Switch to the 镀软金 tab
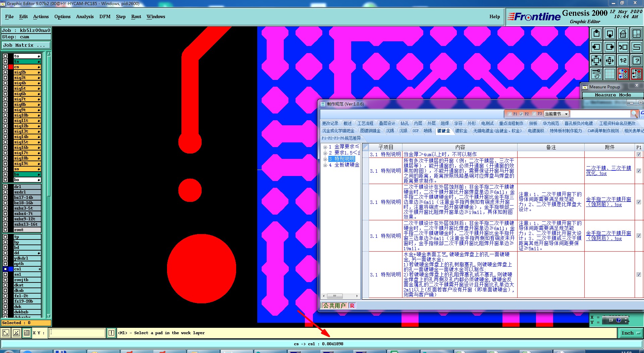The height and width of the screenshot is (353, 644). click(x=461, y=131)
